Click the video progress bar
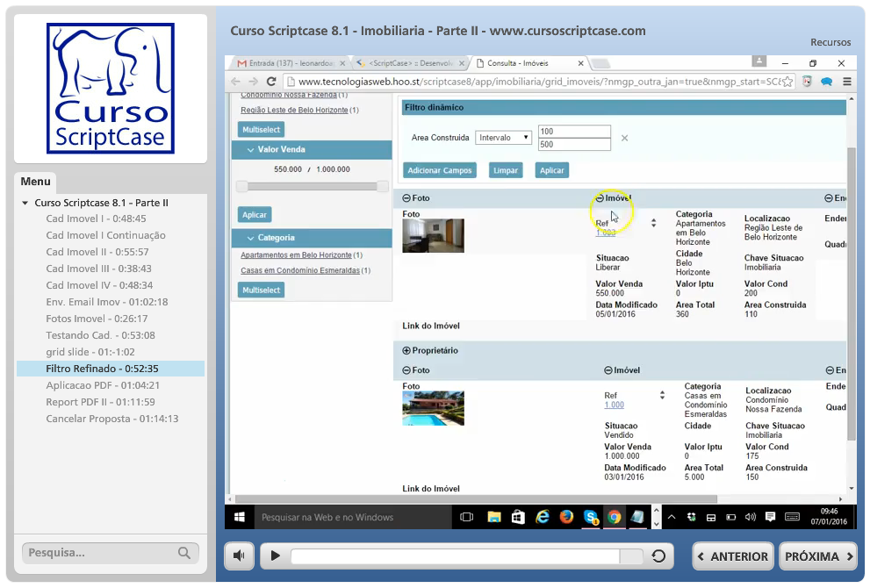The height and width of the screenshot is (588, 870). click(x=465, y=556)
